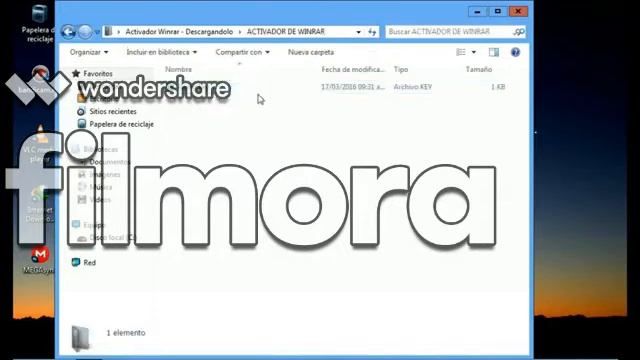640x360 pixels.
Task: Expand the address bar history dropdown
Action: click(x=358, y=32)
